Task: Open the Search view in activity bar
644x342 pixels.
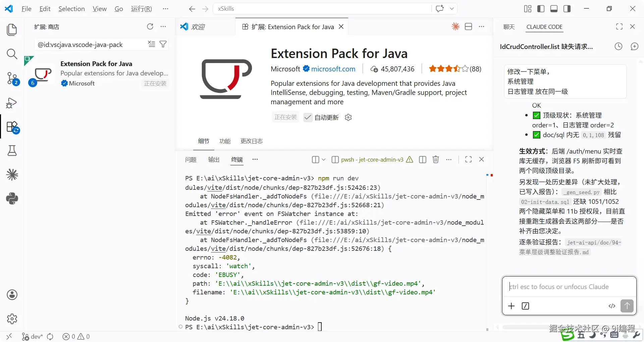Action: point(12,54)
